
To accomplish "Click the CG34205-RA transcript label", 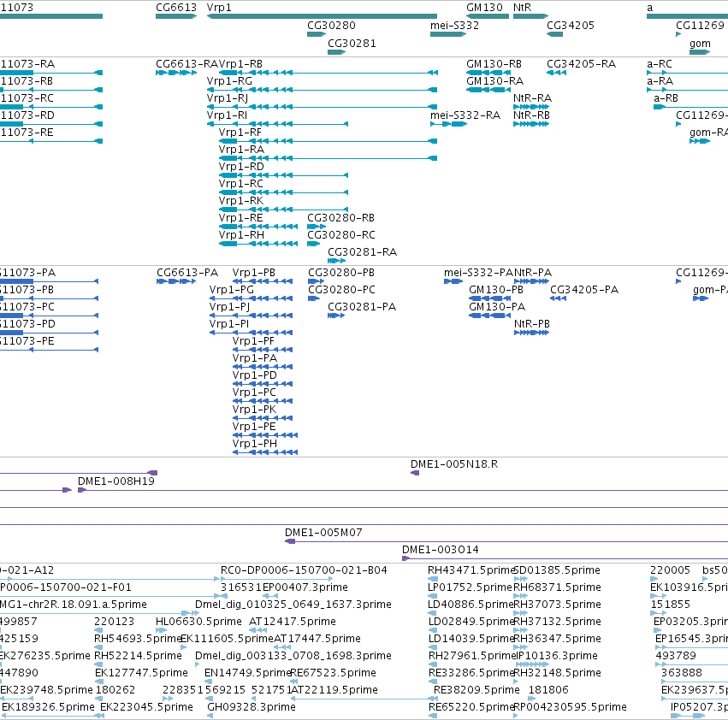I will (x=581, y=64).
